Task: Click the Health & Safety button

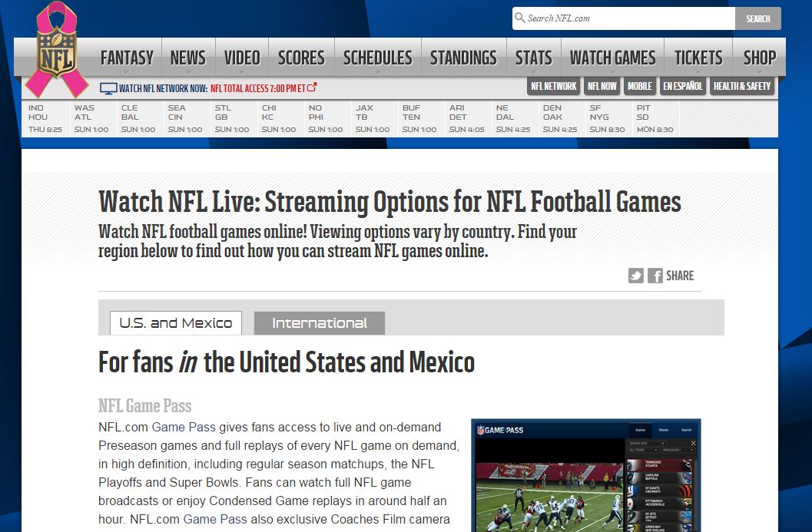Action: [x=742, y=87]
